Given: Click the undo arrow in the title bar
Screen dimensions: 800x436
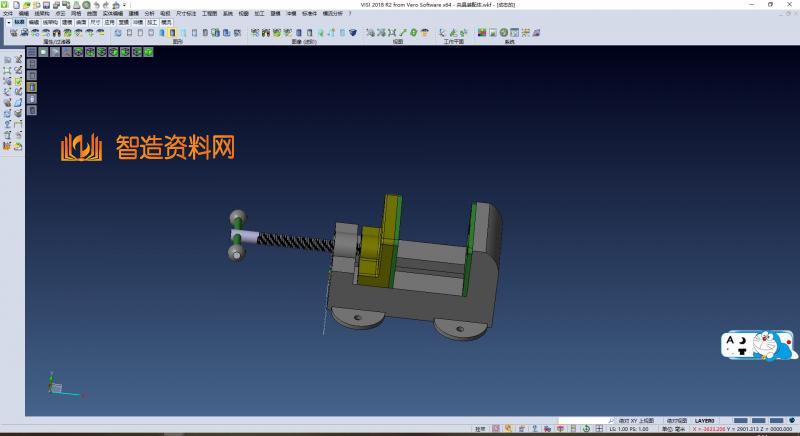Looking at the screenshot, I should (97, 5).
